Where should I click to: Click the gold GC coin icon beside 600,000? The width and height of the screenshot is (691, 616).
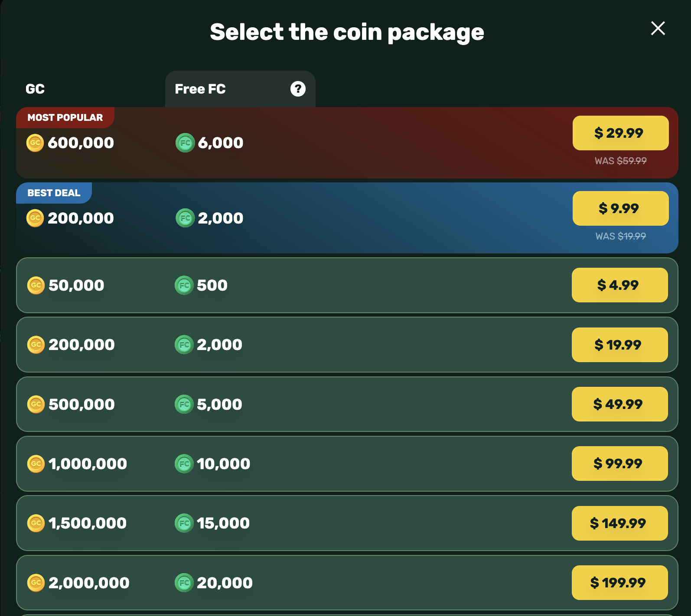pos(35,143)
